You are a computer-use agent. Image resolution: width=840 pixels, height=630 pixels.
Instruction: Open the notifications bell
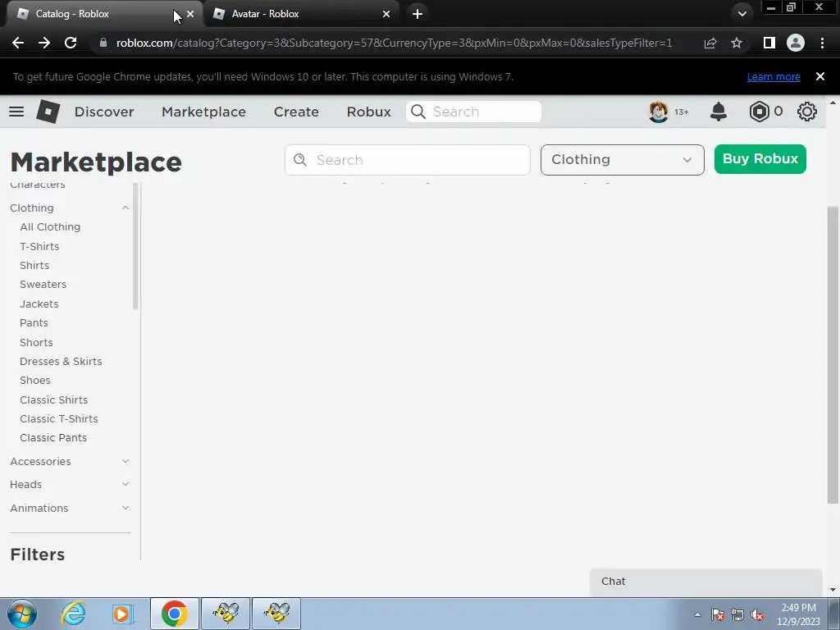click(x=719, y=112)
